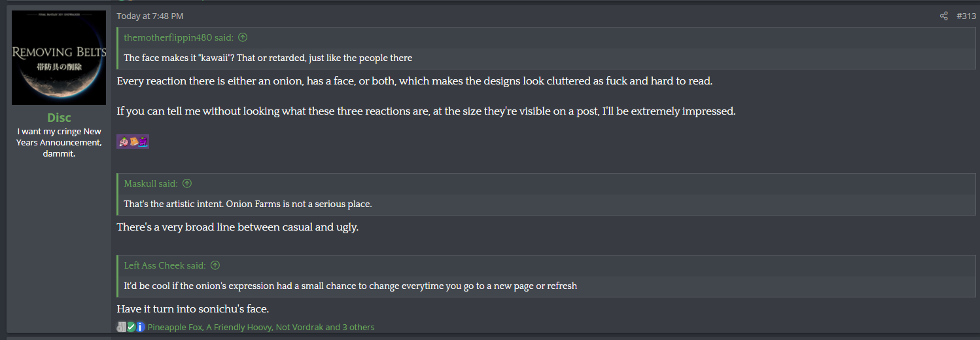Click the up-arrow icon beside Maskull said
The height and width of the screenshot is (340, 980).
coord(187,183)
